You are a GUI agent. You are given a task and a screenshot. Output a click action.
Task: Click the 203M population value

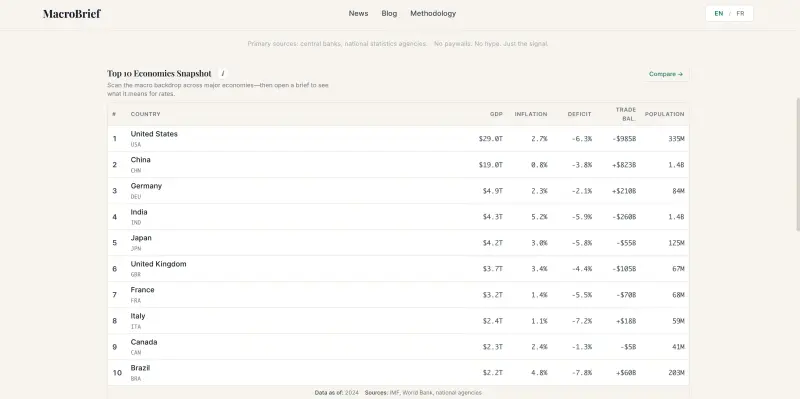point(677,373)
